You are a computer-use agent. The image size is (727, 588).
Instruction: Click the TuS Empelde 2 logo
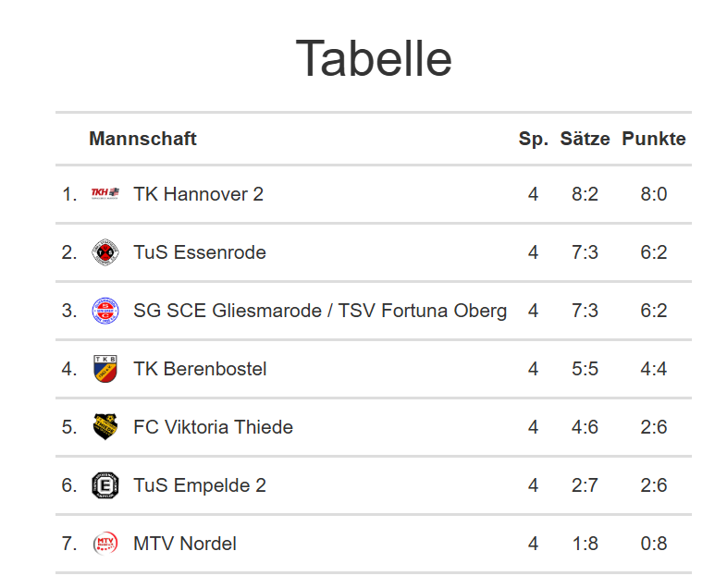click(x=105, y=485)
